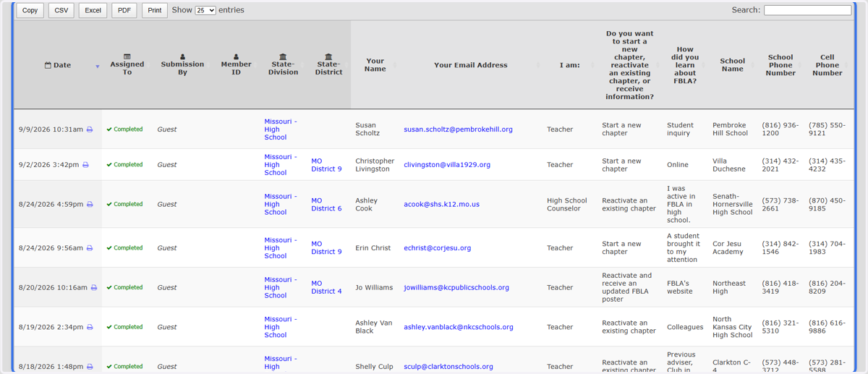
Task: Focus the Search input field
Action: (807, 10)
